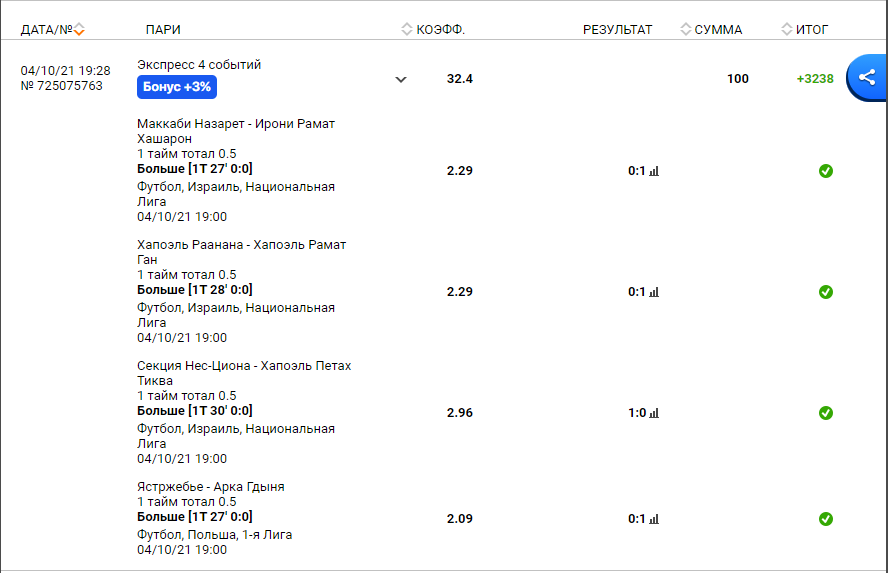Open match statistics icon for Ястржебье match

pyautogui.click(x=654, y=519)
